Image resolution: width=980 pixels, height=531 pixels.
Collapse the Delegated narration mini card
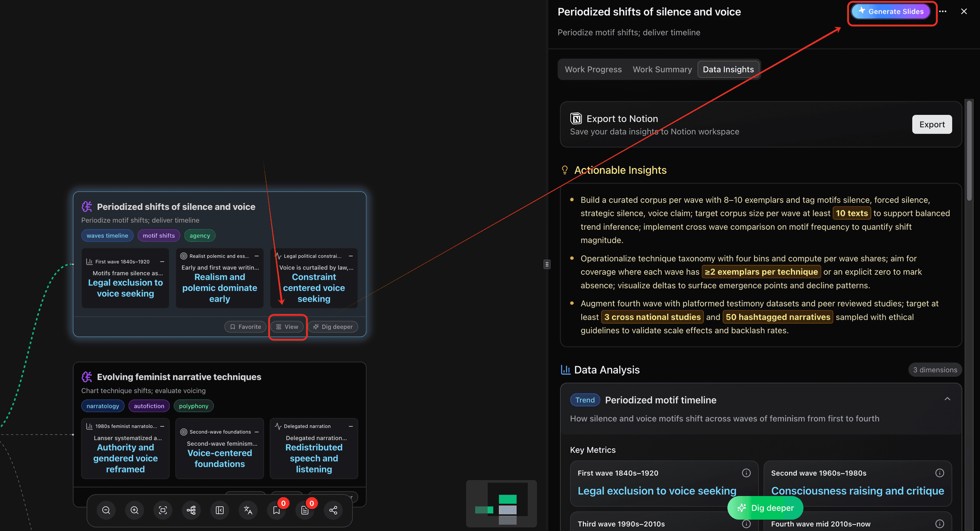click(x=351, y=426)
